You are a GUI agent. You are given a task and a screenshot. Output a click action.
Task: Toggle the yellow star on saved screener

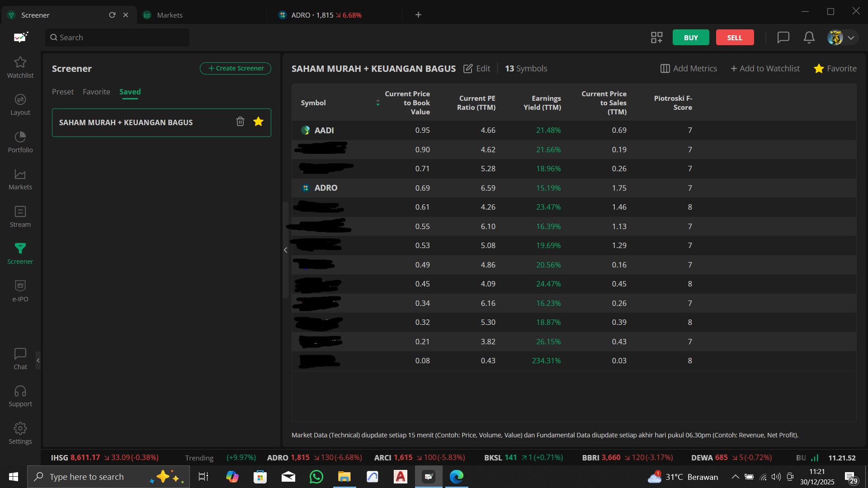click(x=258, y=122)
